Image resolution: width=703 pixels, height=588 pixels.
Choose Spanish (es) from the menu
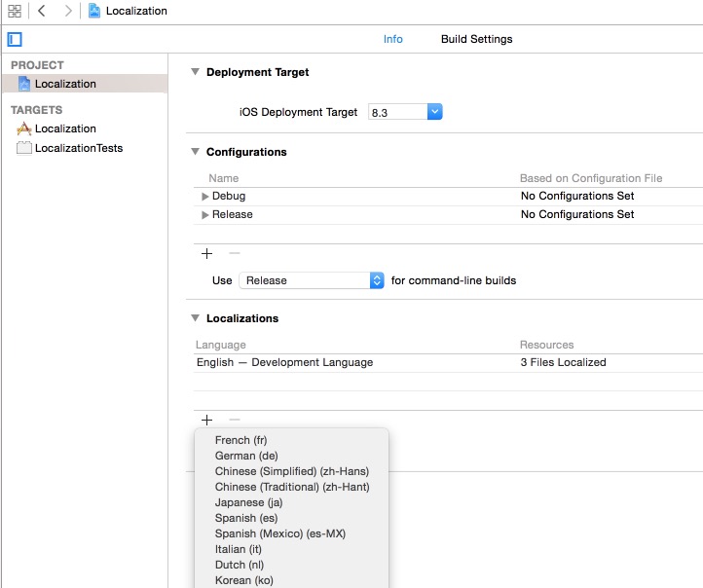291,518
